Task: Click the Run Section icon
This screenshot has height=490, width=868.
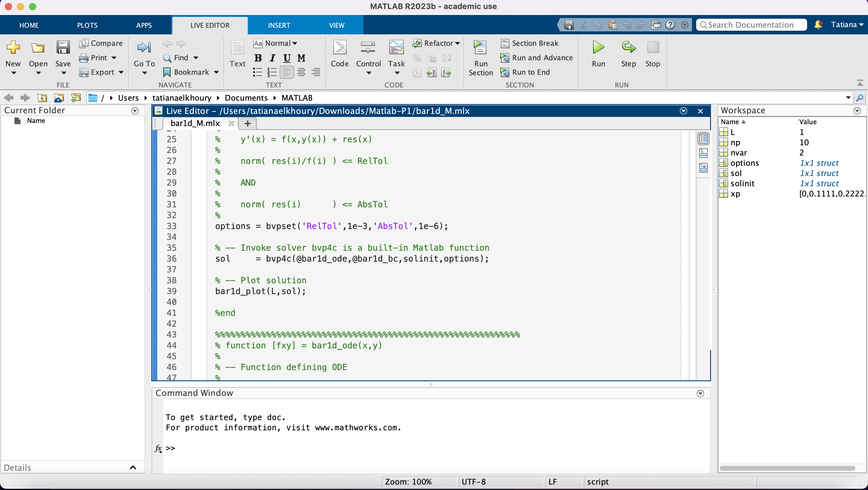Action: [x=480, y=48]
